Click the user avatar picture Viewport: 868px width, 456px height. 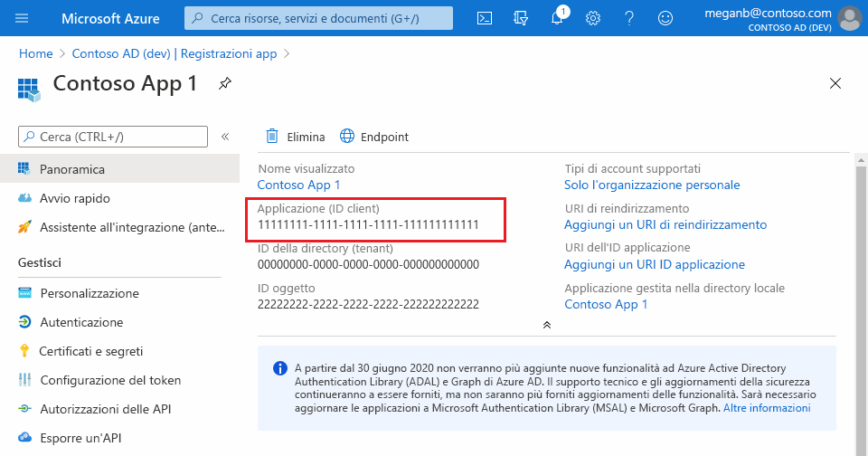[x=849, y=18]
